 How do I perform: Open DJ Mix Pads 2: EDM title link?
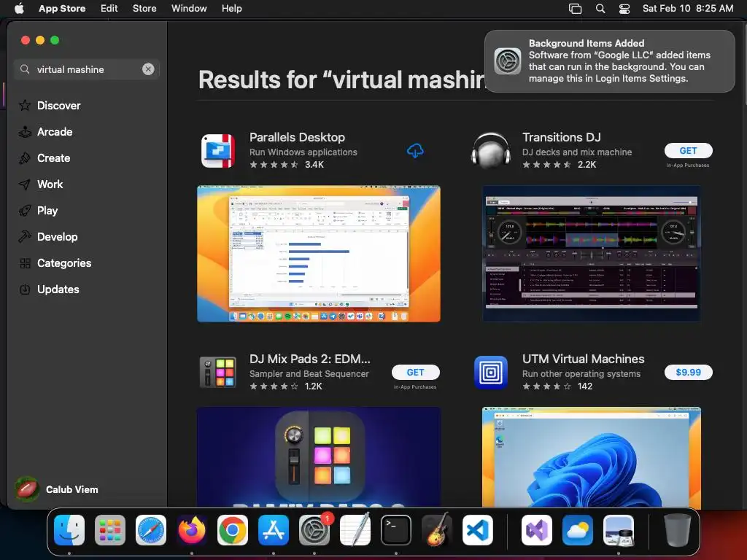pos(309,359)
